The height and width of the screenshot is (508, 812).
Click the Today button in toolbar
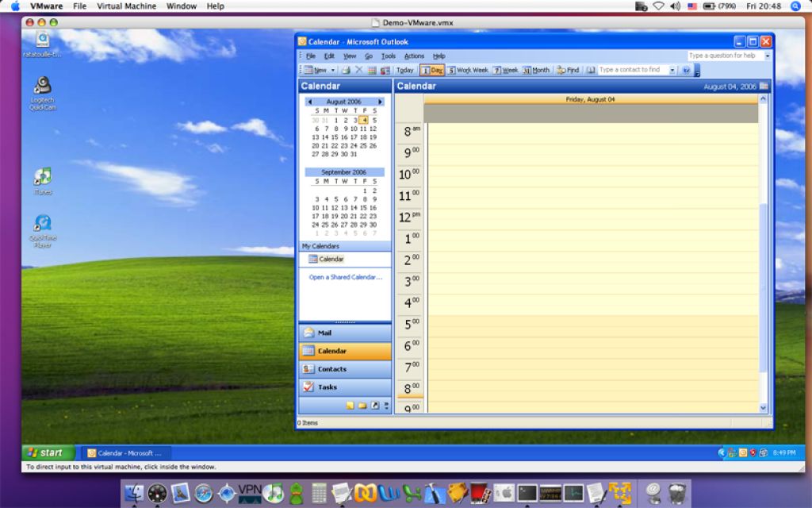(x=405, y=70)
